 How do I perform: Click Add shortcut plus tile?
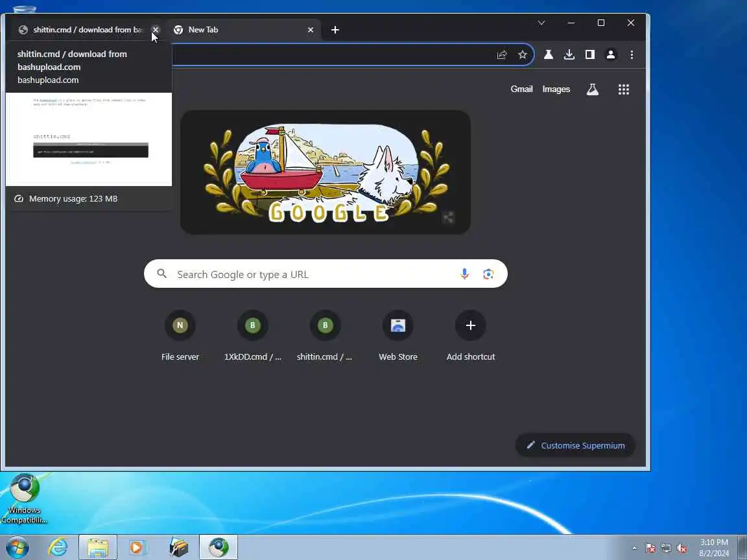(471, 336)
